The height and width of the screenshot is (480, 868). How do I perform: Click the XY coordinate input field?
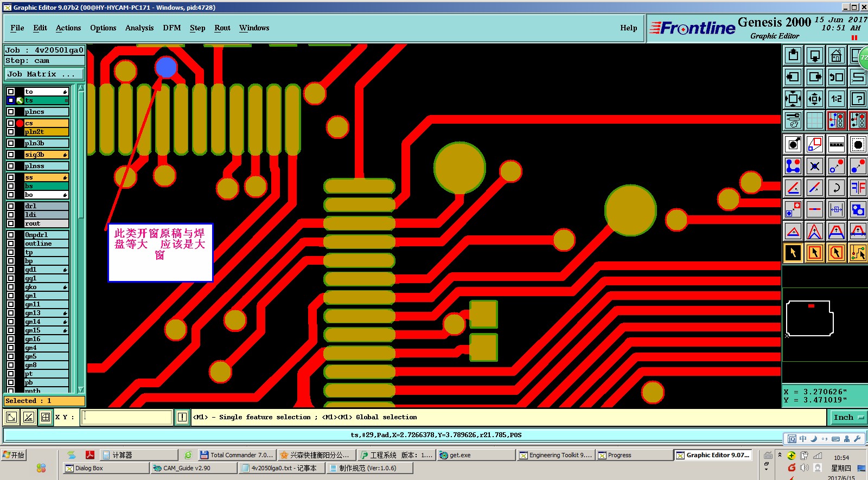(126, 417)
